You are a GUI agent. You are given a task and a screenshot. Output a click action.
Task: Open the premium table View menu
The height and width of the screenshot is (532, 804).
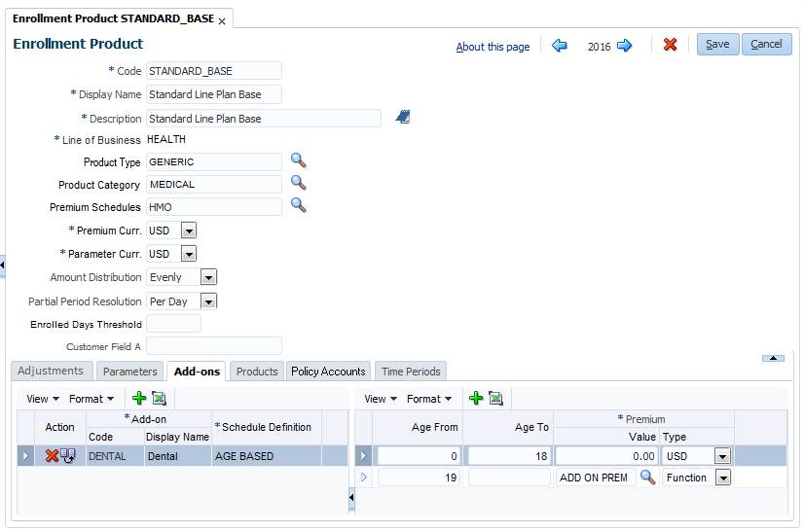pyautogui.click(x=381, y=399)
